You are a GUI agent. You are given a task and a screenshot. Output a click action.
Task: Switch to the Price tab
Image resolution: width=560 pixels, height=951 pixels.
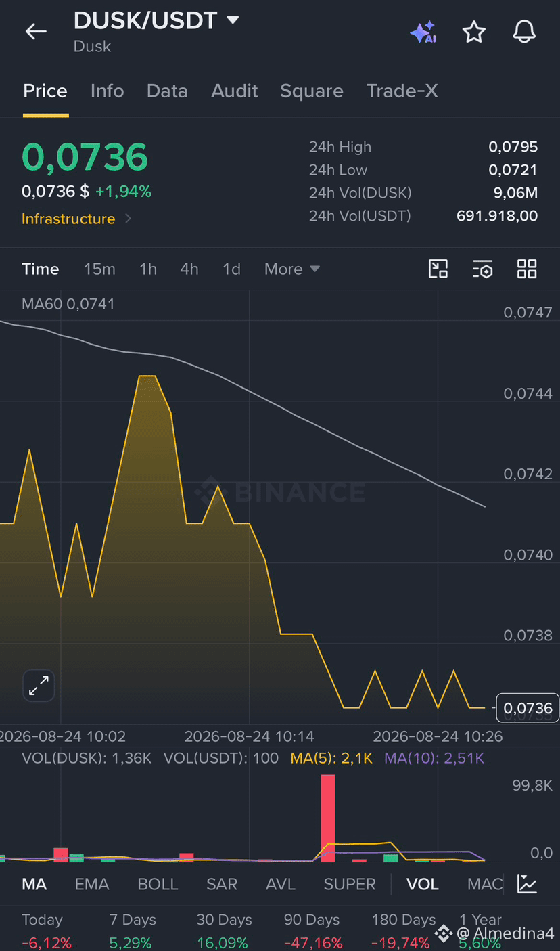tap(45, 91)
